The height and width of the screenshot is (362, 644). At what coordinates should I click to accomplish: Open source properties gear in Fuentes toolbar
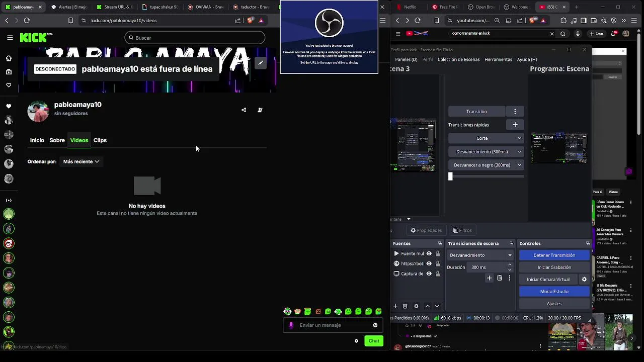(416, 306)
